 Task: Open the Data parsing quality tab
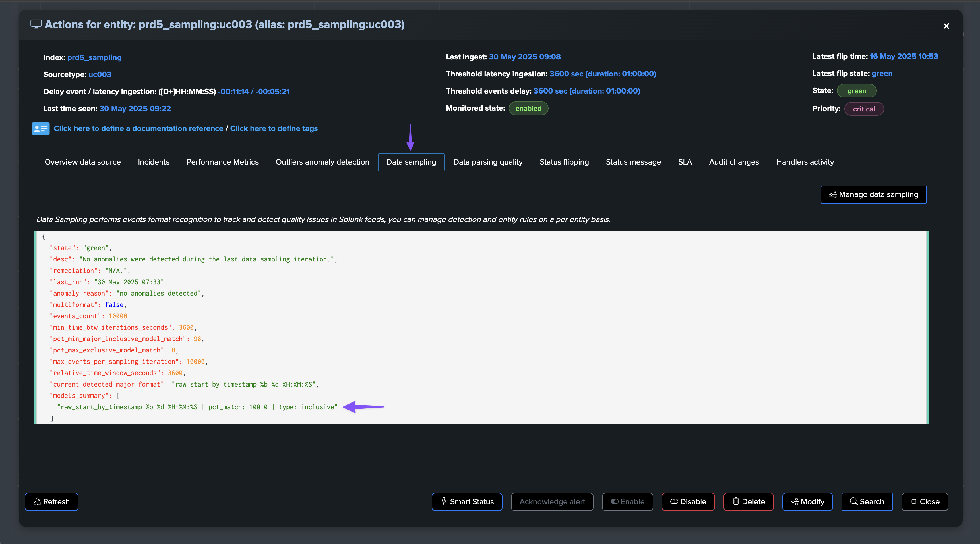click(x=488, y=162)
